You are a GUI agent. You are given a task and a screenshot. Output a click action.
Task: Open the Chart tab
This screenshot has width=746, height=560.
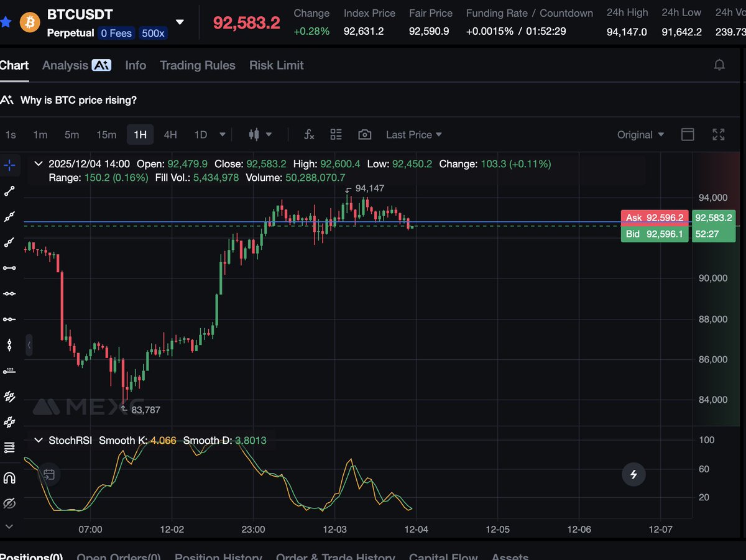pyautogui.click(x=14, y=65)
